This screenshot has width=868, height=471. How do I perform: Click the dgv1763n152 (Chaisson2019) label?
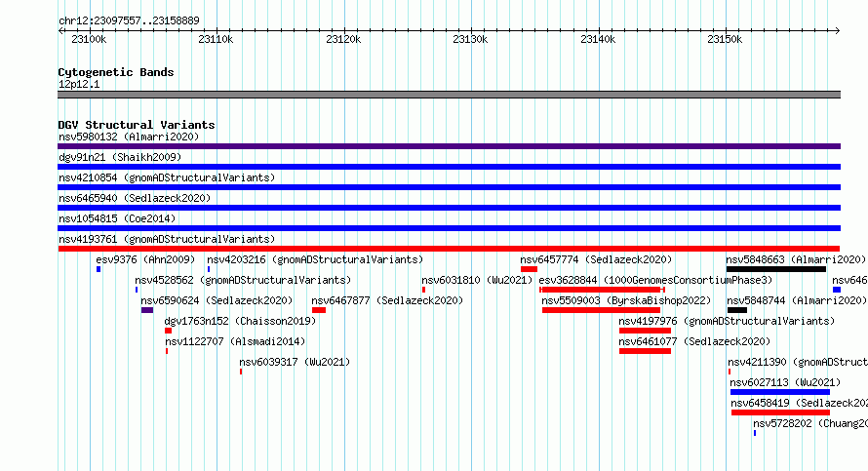coord(240,321)
